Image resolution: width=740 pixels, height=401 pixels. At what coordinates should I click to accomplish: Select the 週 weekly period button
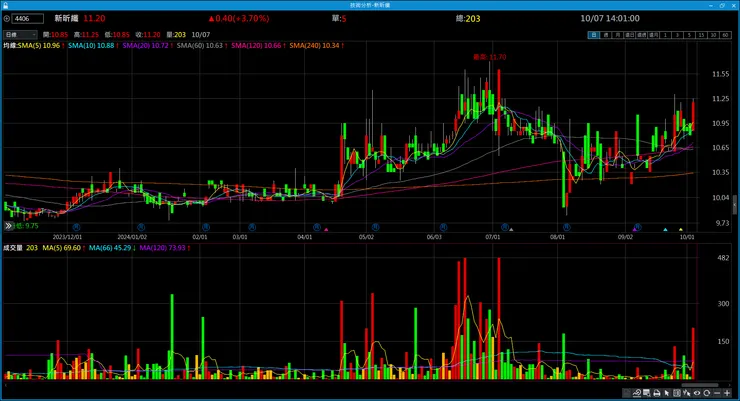click(x=606, y=35)
